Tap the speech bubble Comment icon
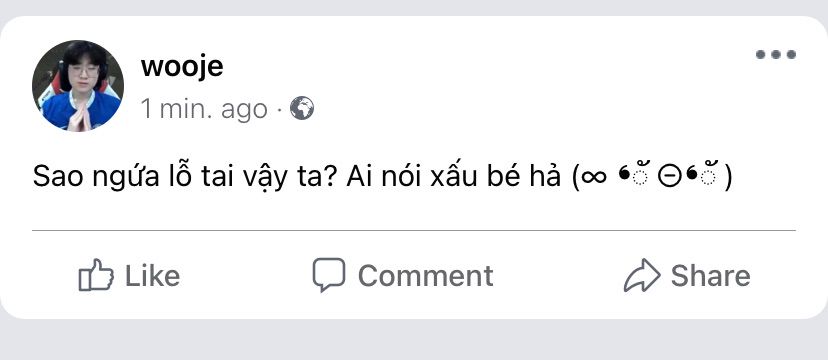This screenshot has width=828, height=360. point(328,274)
